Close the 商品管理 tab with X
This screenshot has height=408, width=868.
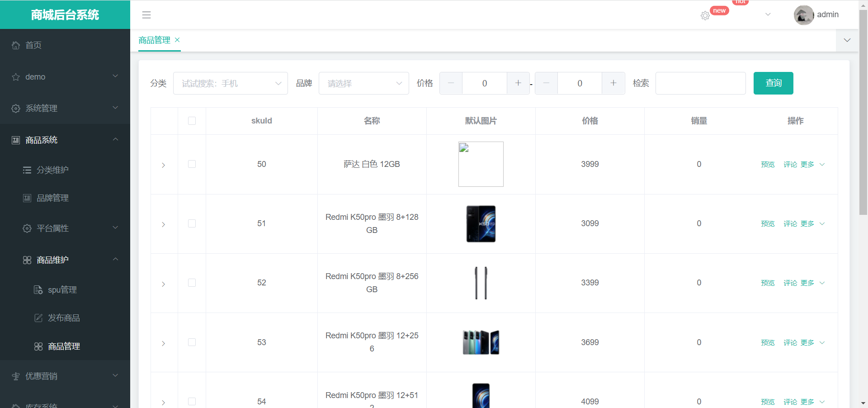[x=177, y=40]
